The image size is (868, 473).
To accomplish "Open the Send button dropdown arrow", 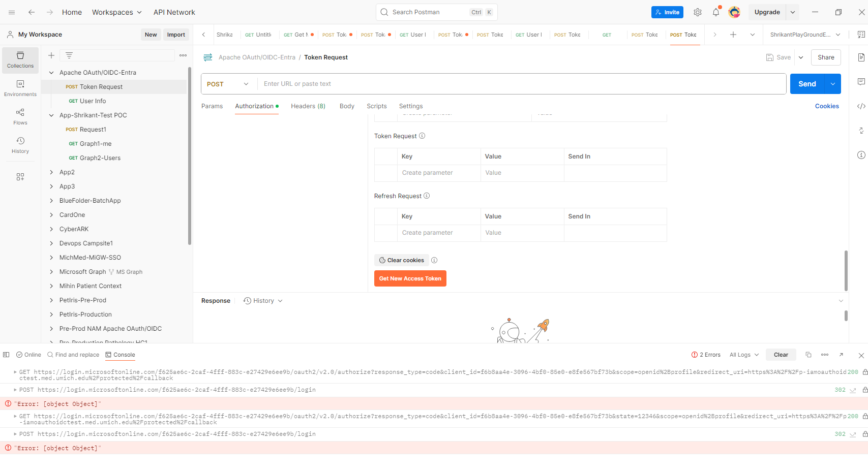I will coord(833,84).
